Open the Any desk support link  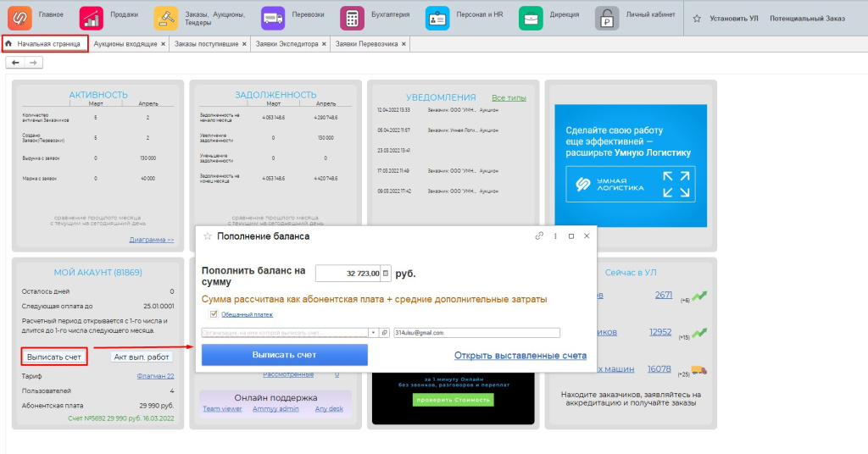point(329,409)
